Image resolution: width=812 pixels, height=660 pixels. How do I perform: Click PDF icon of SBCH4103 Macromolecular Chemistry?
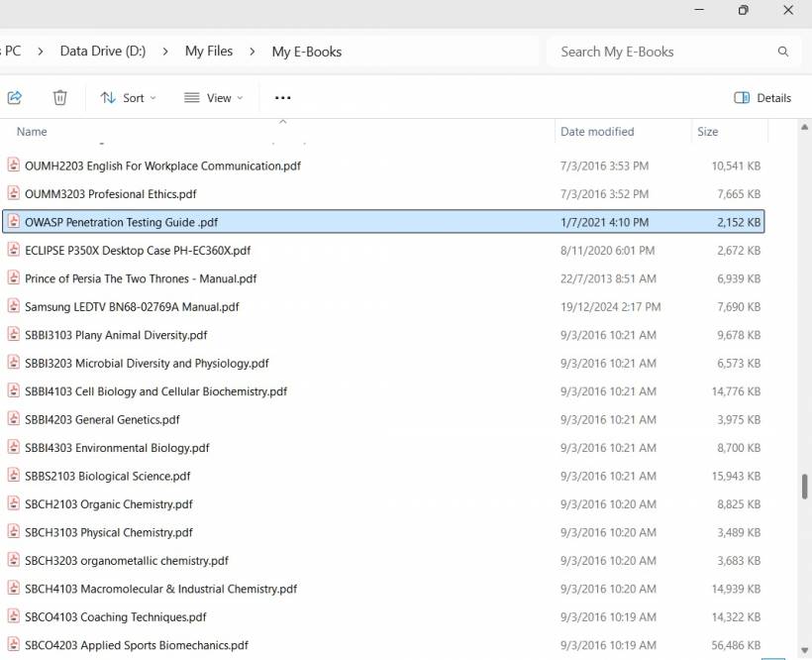click(14, 588)
